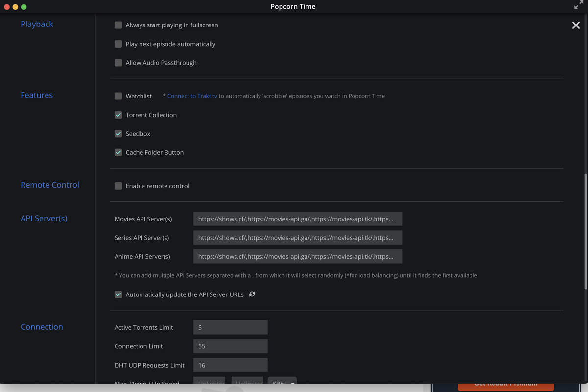This screenshot has height=392, width=588.
Task: Click the refresh API server URLs icon
Action: coord(252,294)
